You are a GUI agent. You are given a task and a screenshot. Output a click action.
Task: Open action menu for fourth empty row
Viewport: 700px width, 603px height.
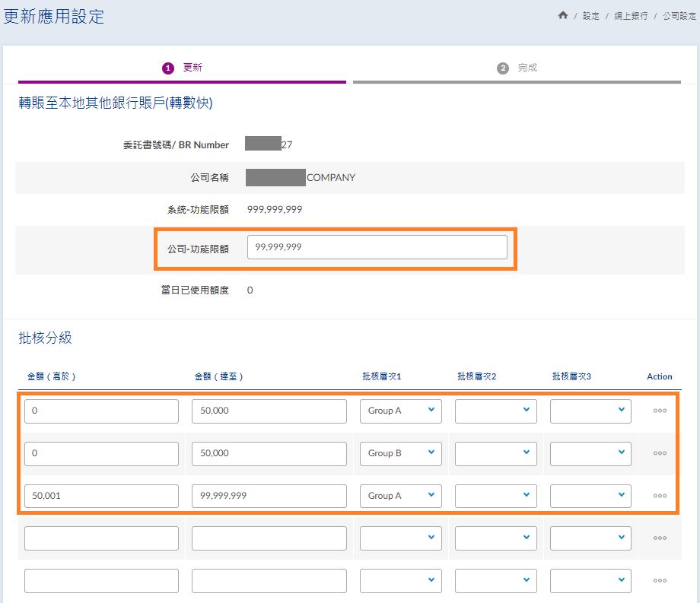660,538
